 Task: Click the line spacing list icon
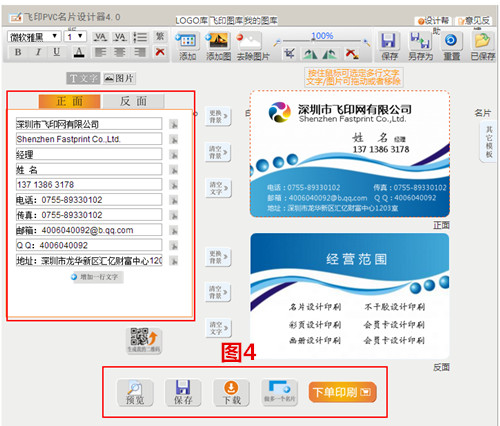coord(140,37)
